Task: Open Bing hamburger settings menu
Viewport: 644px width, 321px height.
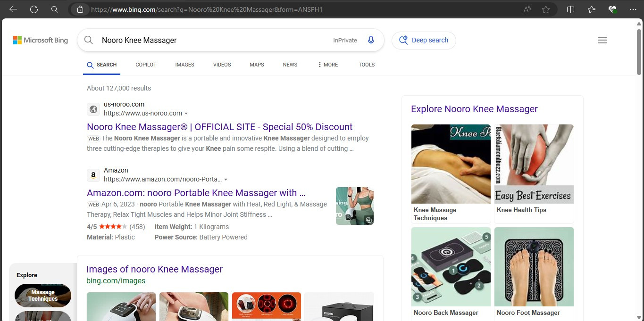Action: point(602,40)
